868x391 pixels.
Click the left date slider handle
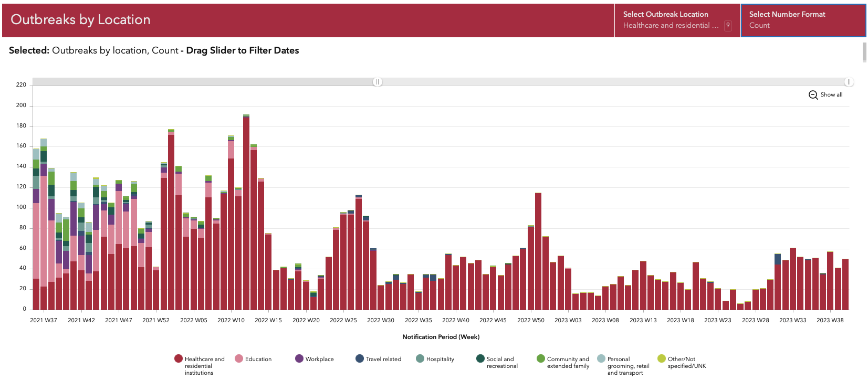[x=378, y=82]
